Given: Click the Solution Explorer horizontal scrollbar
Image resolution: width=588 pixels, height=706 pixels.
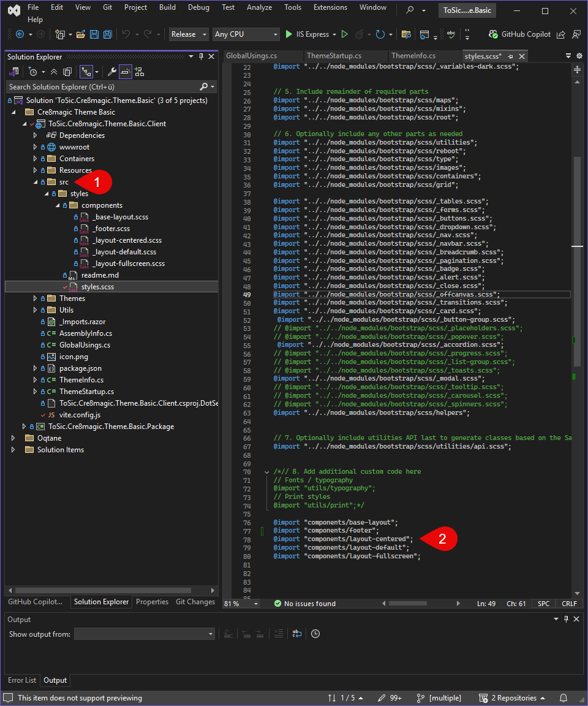Looking at the screenshot, I should (x=103, y=590).
